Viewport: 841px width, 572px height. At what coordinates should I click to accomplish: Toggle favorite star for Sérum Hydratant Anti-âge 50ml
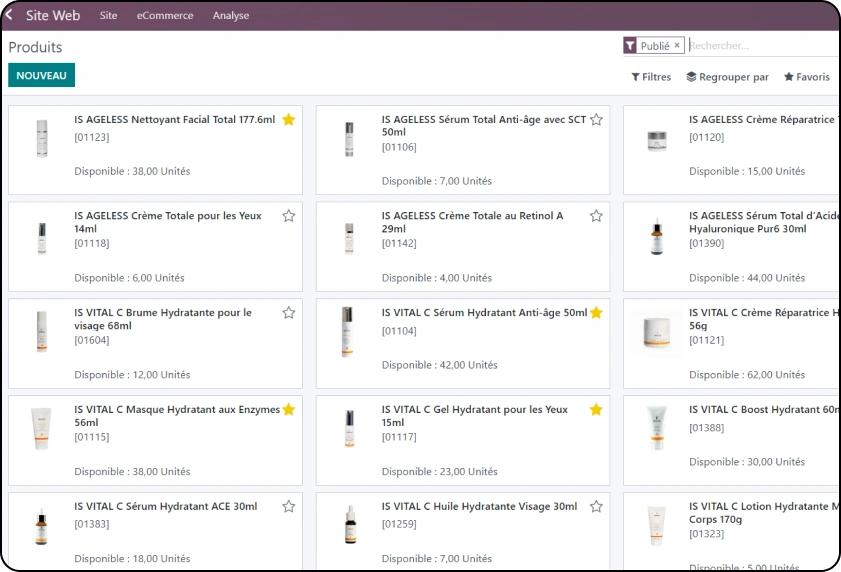(x=596, y=313)
